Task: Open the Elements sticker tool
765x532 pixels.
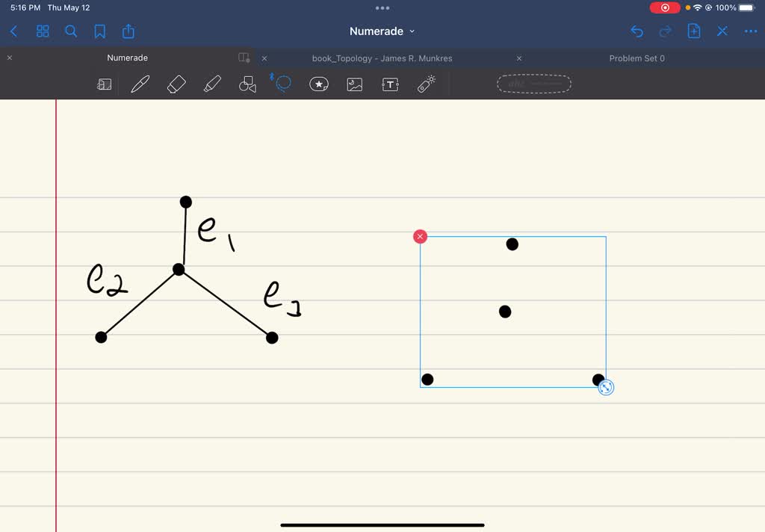Action: tap(319, 84)
